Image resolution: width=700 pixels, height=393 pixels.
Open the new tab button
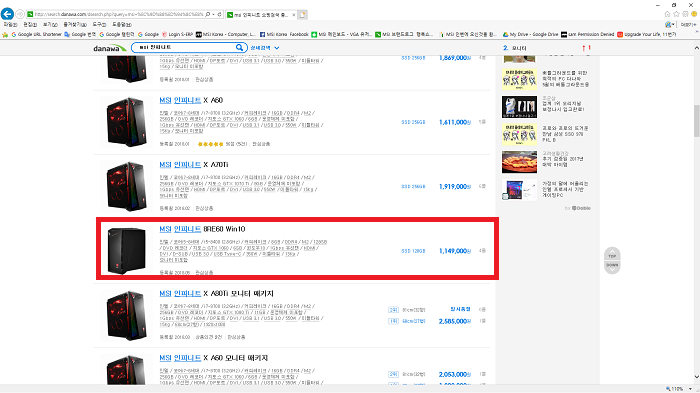[x=303, y=15]
